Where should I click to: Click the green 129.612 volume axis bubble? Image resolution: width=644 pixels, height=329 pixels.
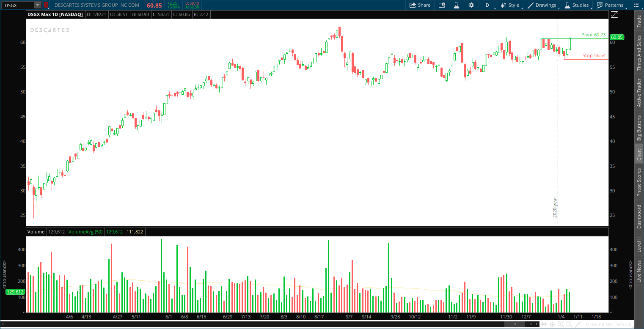[15, 292]
